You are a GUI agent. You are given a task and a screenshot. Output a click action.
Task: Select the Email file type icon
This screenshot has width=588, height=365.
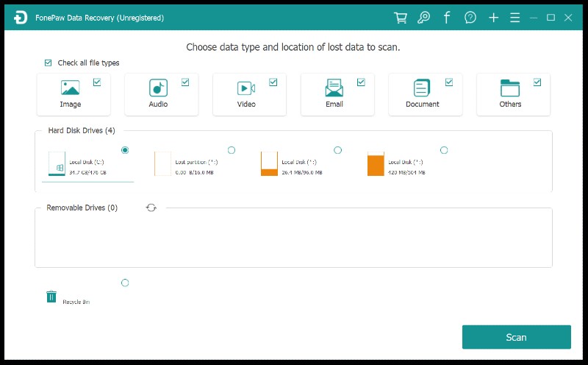[x=334, y=88]
